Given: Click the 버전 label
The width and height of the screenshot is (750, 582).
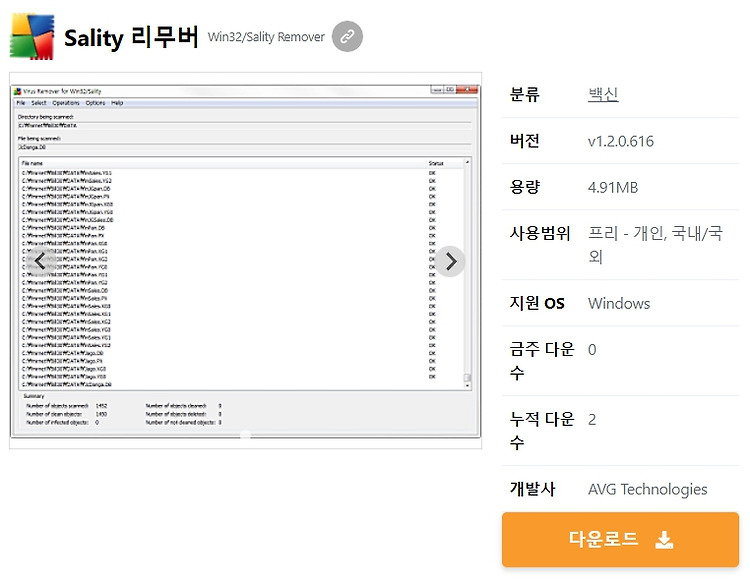Looking at the screenshot, I should (525, 141).
